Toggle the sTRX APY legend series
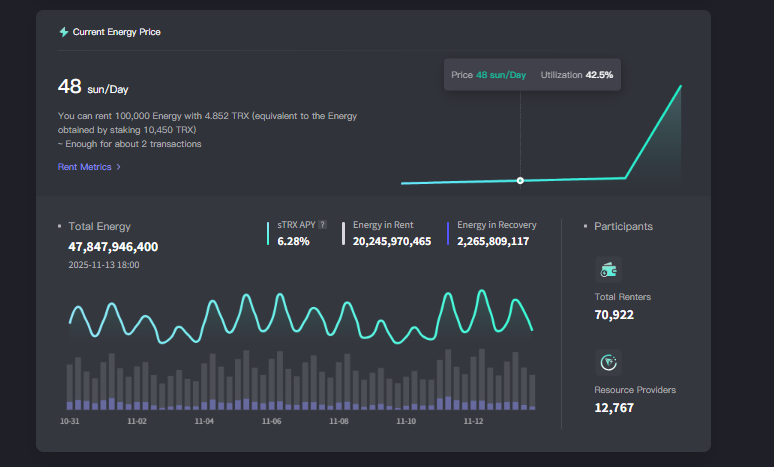Viewport: 774px width, 467px height. (x=298, y=225)
